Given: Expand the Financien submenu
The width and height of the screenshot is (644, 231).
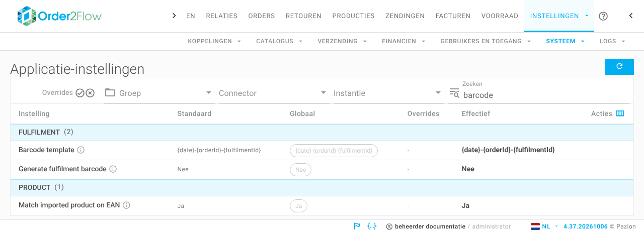Looking at the screenshot, I should point(404,41).
